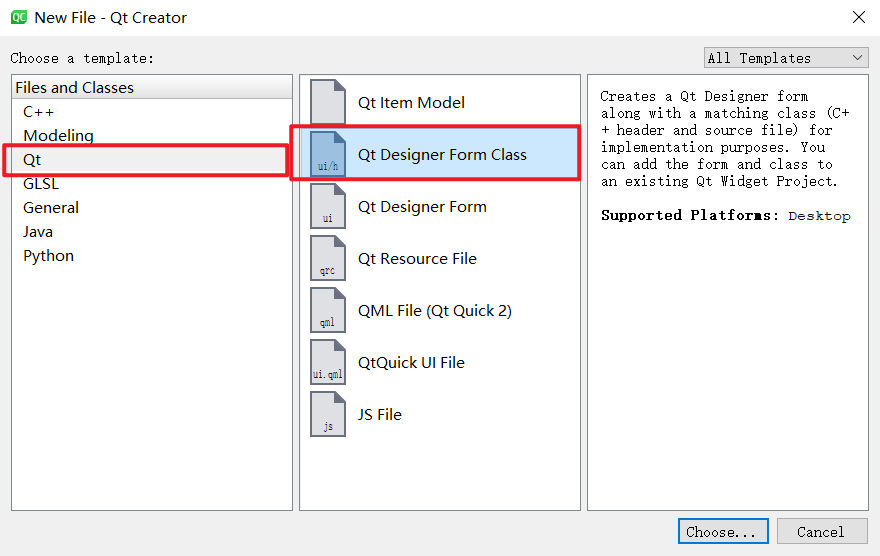Click the Qt Creator logo in title bar
The image size is (880, 556).
[19, 17]
